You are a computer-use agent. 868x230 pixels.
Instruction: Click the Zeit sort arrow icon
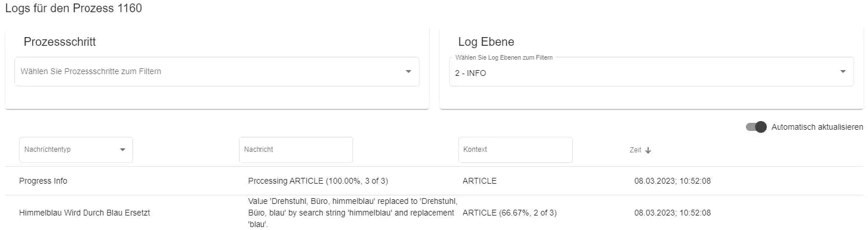pos(648,150)
